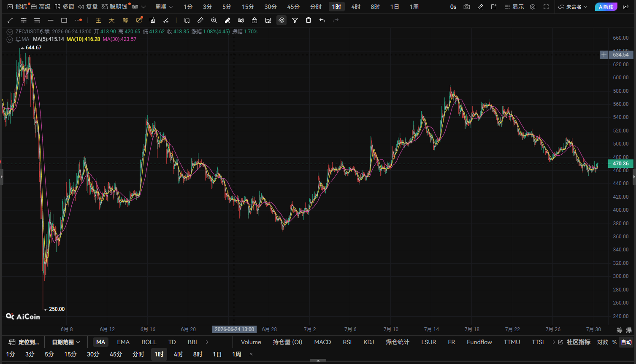636x364 pixels.
Task: Expand the 日期范围 date range dropdown
Action: (x=66, y=342)
